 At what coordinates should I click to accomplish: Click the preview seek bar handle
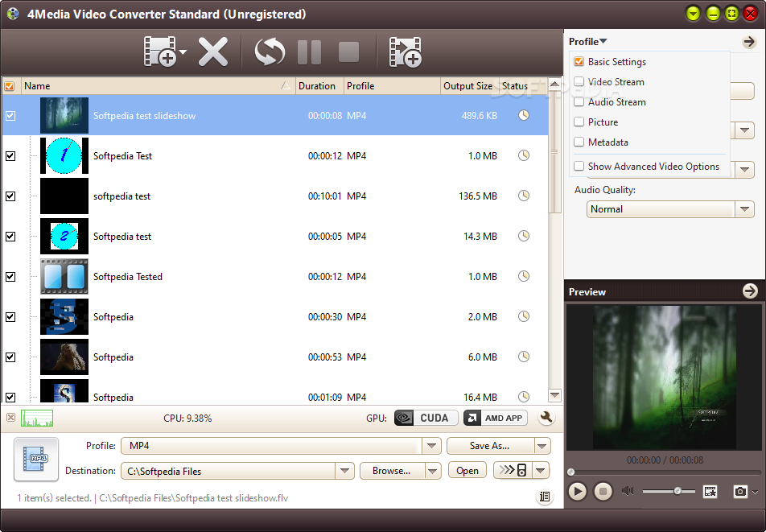(x=570, y=472)
